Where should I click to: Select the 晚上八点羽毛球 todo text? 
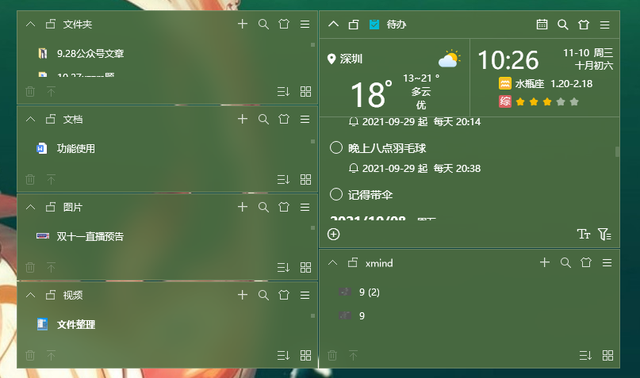pos(387,148)
